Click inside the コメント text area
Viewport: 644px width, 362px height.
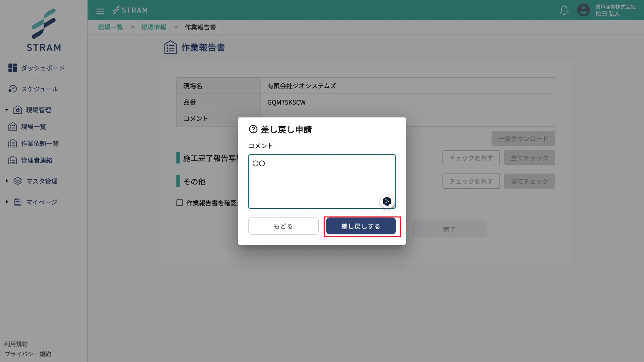click(x=321, y=182)
